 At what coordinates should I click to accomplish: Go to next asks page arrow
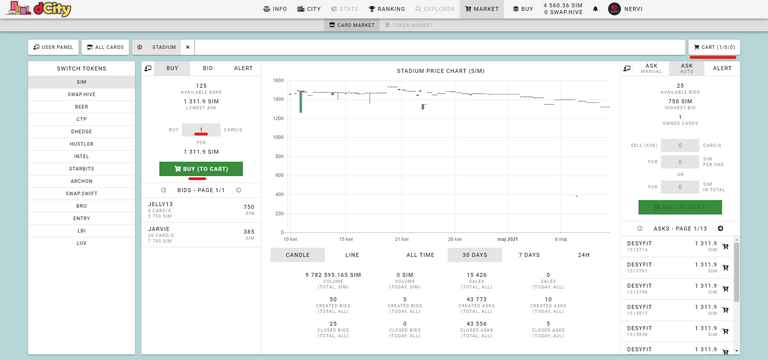720,228
